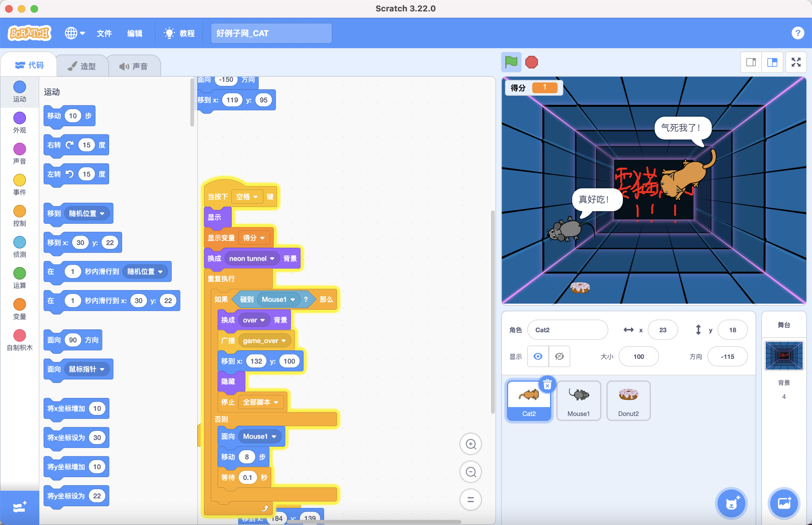Select the Control 控制 category
812x525 pixels.
click(x=19, y=216)
